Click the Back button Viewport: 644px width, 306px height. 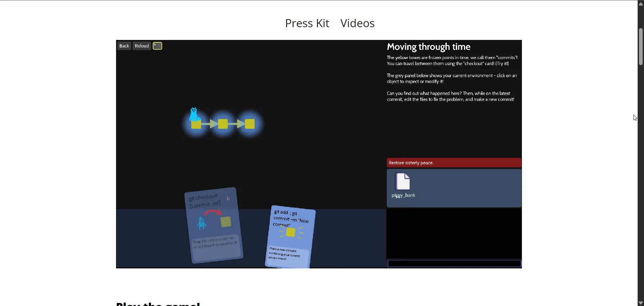[x=124, y=46]
